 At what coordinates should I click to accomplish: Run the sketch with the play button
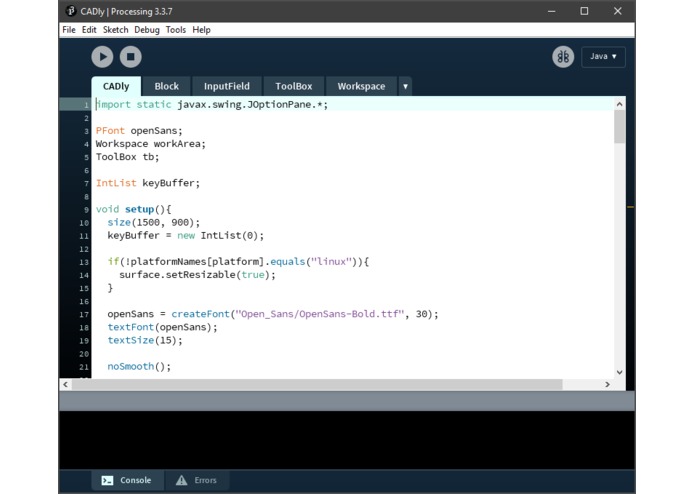(x=102, y=57)
